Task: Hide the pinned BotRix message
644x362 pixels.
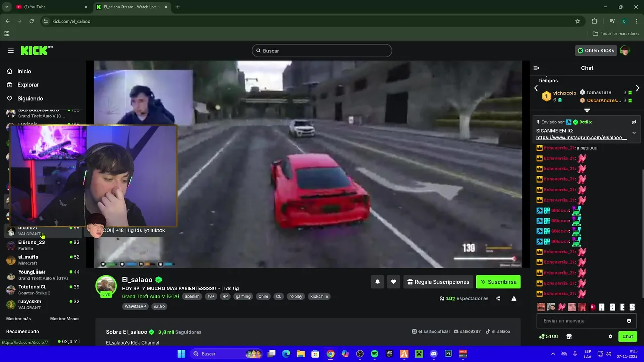Action: click(634, 122)
